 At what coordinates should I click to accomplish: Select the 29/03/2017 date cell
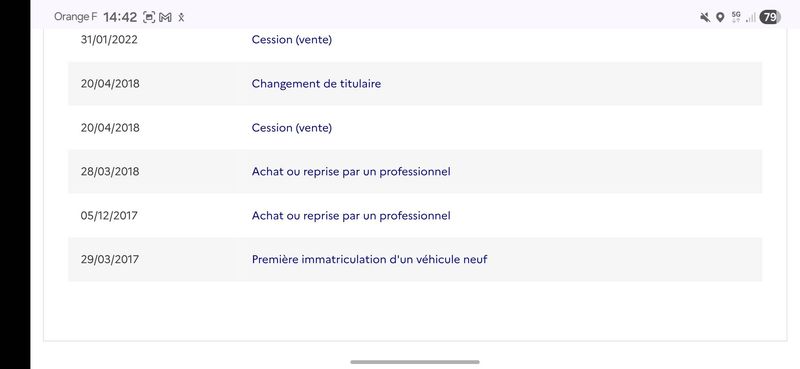(109, 259)
